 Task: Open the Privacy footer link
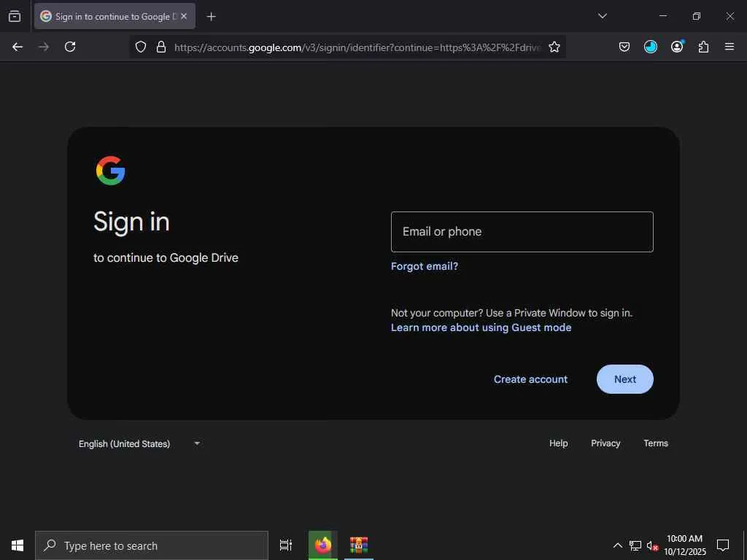coord(605,443)
